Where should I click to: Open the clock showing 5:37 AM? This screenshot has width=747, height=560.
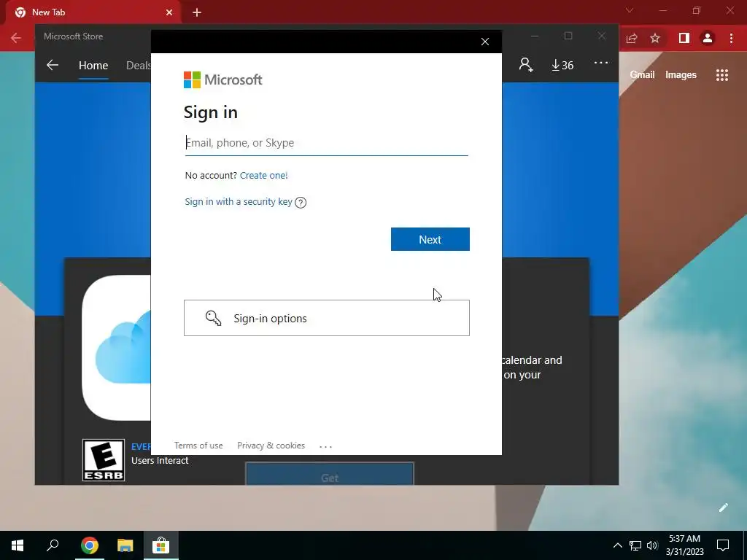tap(684, 545)
